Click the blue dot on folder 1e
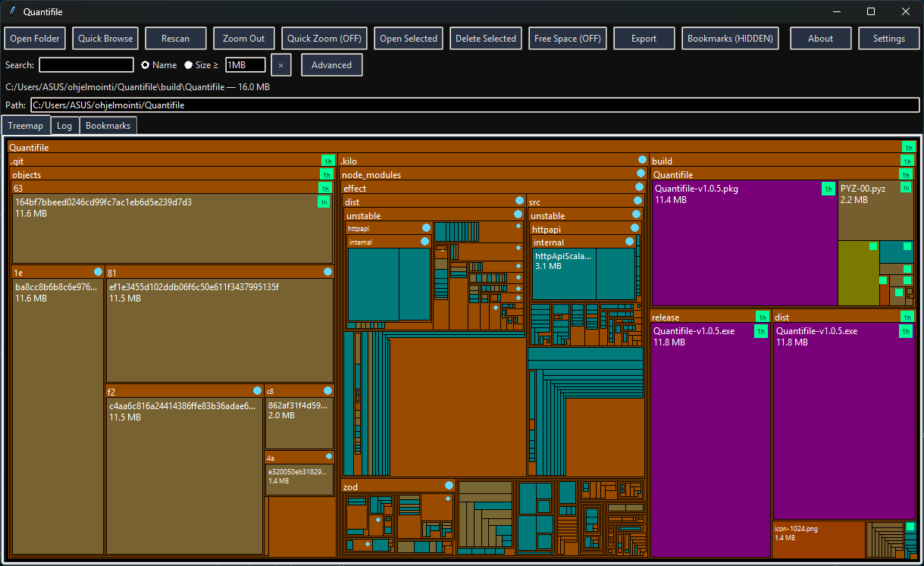Viewport: 924px width, 566px height. [x=98, y=271]
